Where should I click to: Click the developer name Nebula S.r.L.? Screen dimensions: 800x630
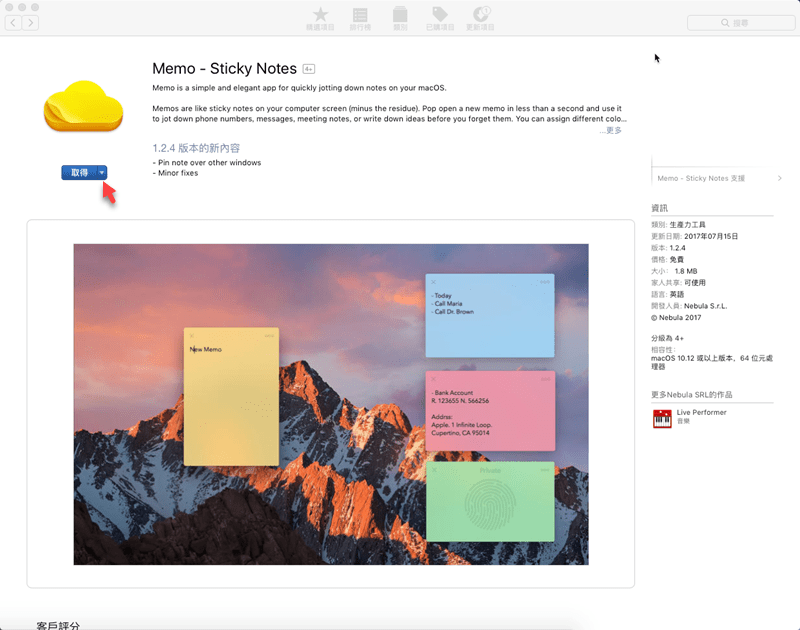point(706,306)
